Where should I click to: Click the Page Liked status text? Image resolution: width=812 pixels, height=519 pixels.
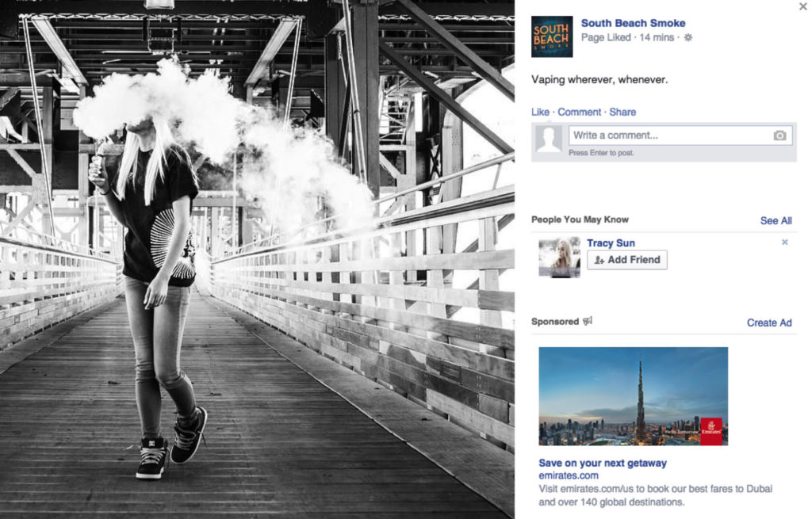tap(606, 37)
